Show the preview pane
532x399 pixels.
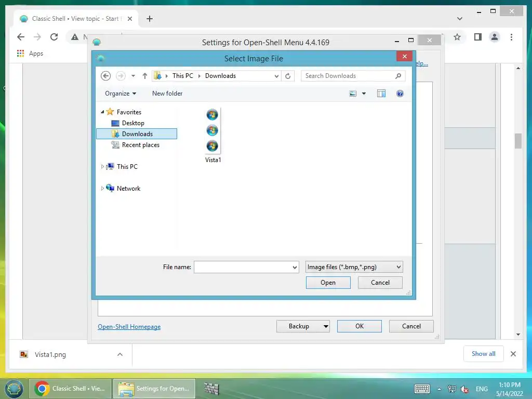pyautogui.click(x=381, y=94)
